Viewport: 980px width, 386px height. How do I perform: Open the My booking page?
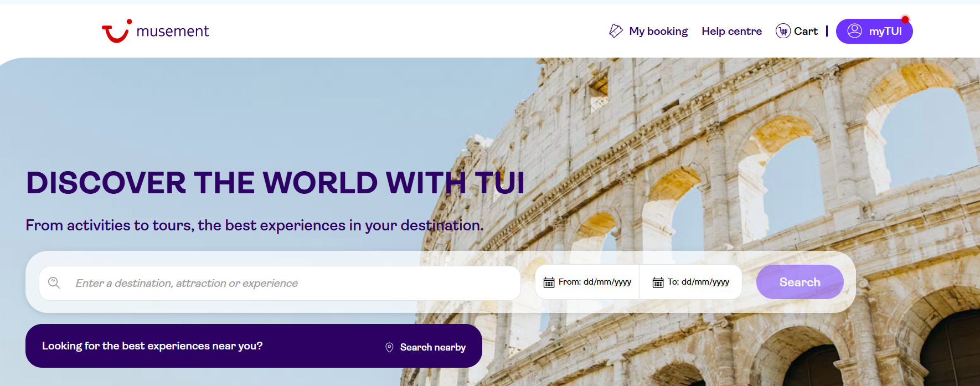[658, 32]
